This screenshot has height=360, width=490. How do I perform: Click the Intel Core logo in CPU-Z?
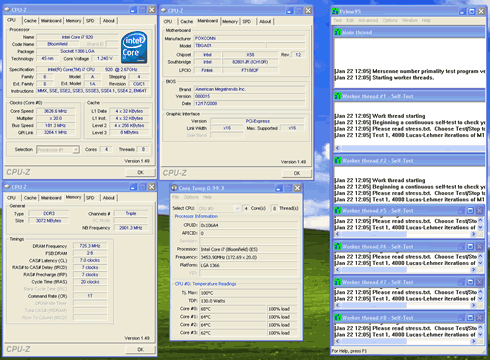point(134,47)
